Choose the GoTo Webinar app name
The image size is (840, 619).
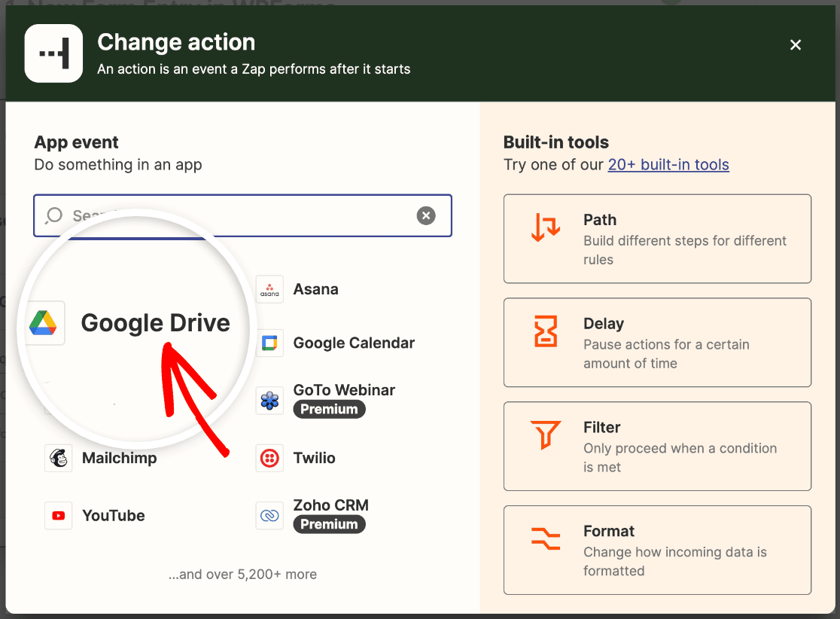pos(344,390)
